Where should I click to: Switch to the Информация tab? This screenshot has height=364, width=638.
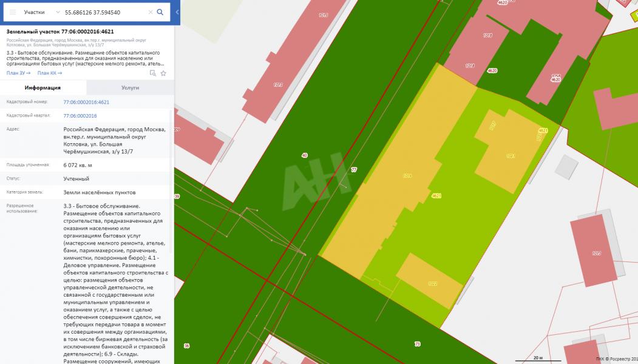pos(42,87)
